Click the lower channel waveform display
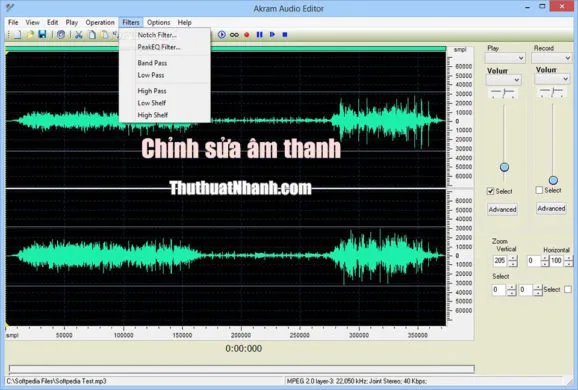The width and height of the screenshot is (578, 390). click(x=226, y=258)
